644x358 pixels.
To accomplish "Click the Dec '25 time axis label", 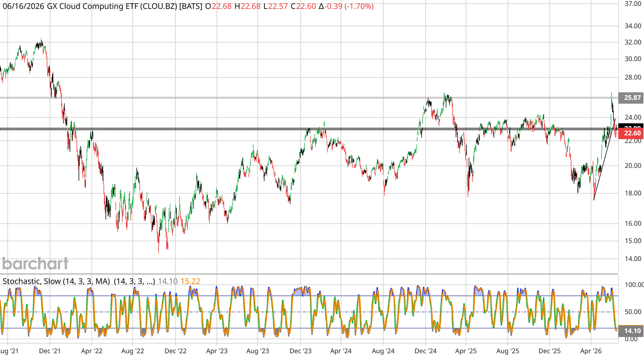I will click(550, 351).
